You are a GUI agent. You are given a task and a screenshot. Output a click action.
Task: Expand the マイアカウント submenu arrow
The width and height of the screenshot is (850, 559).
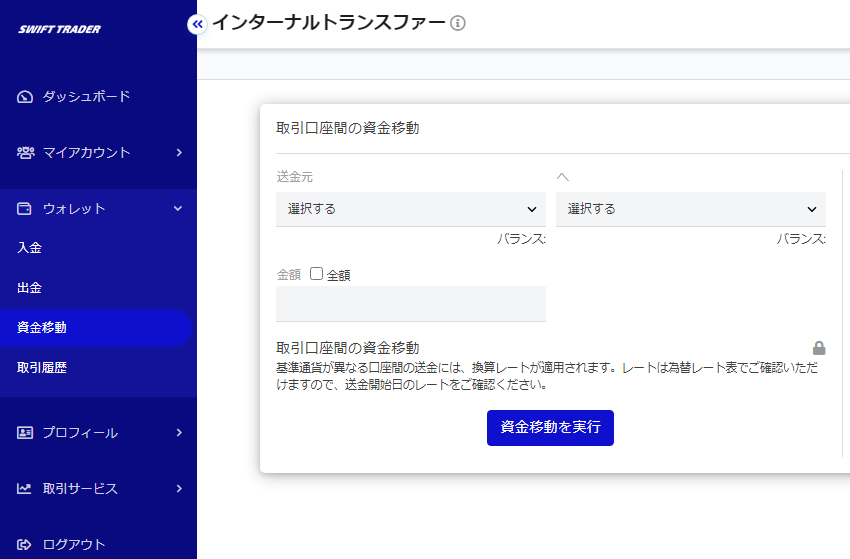click(x=178, y=153)
